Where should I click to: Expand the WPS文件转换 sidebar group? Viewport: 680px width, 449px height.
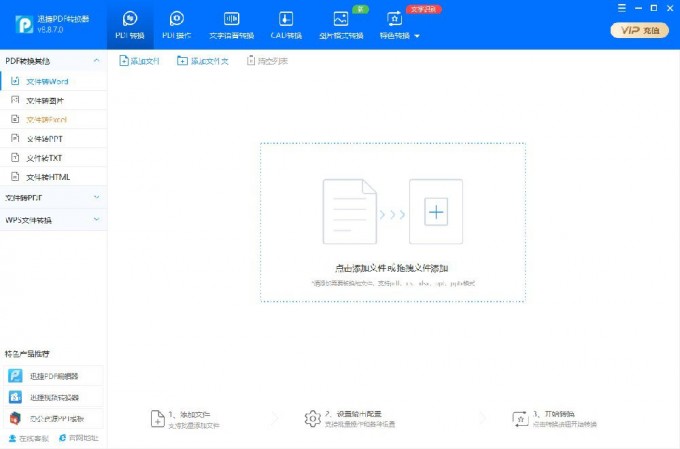pyautogui.click(x=96, y=219)
